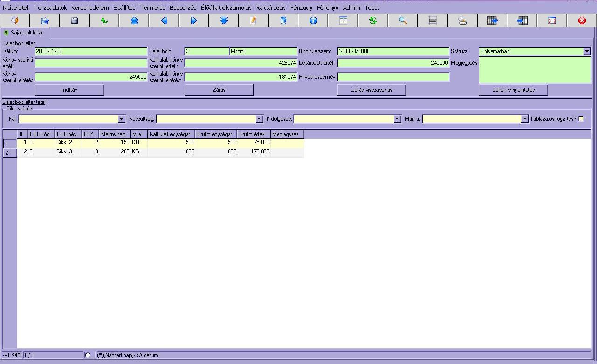
Task: Open the Márka filter dropdown
Action: click(x=525, y=119)
